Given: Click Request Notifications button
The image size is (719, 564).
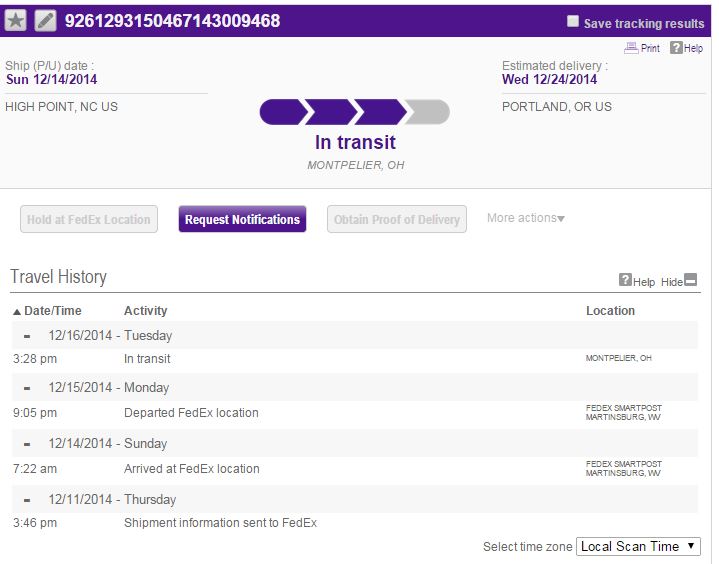Looking at the screenshot, I should pos(242,219).
